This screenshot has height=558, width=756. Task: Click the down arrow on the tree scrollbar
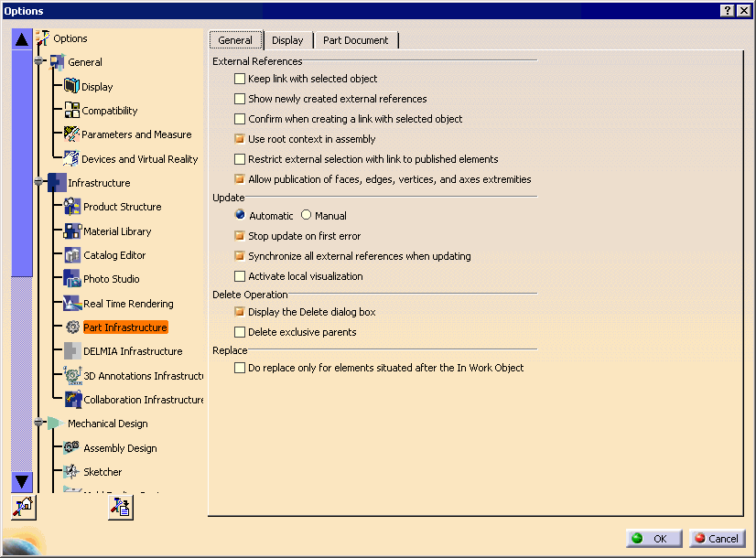(x=21, y=482)
